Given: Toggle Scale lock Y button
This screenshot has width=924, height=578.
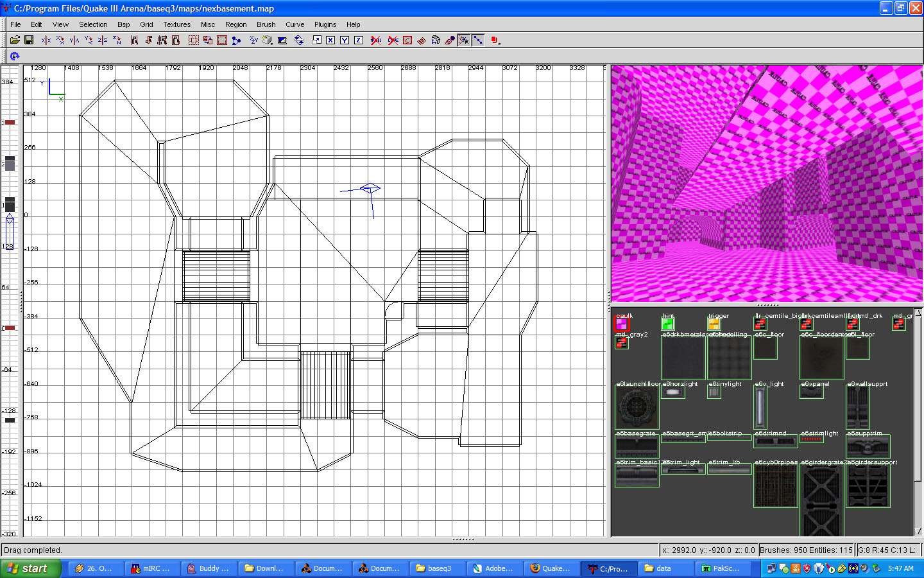Looking at the screenshot, I should coord(345,40).
